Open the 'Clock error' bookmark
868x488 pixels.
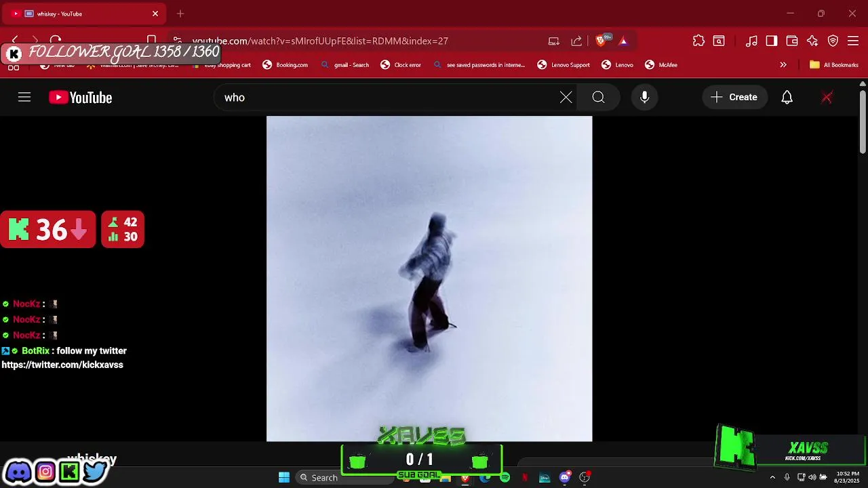pyautogui.click(x=401, y=65)
